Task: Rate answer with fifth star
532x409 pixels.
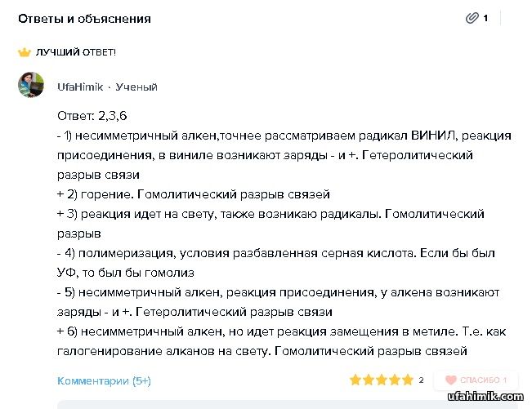Action: [408, 380]
